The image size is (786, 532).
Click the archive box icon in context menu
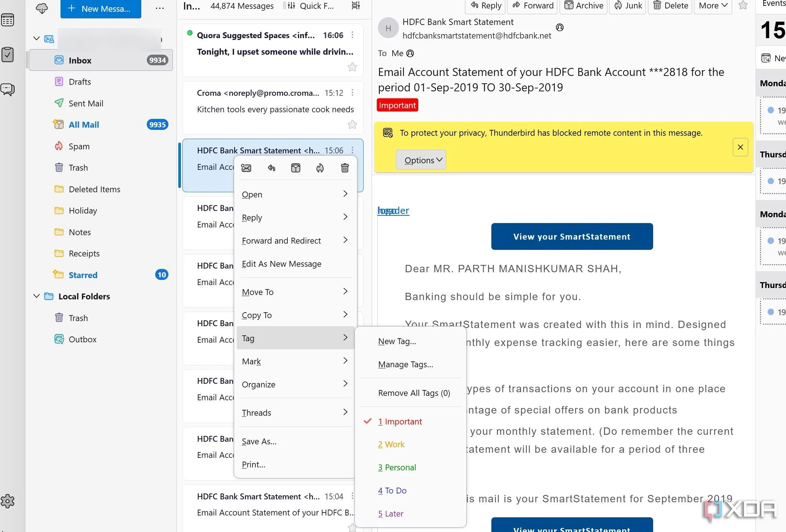click(296, 168)
